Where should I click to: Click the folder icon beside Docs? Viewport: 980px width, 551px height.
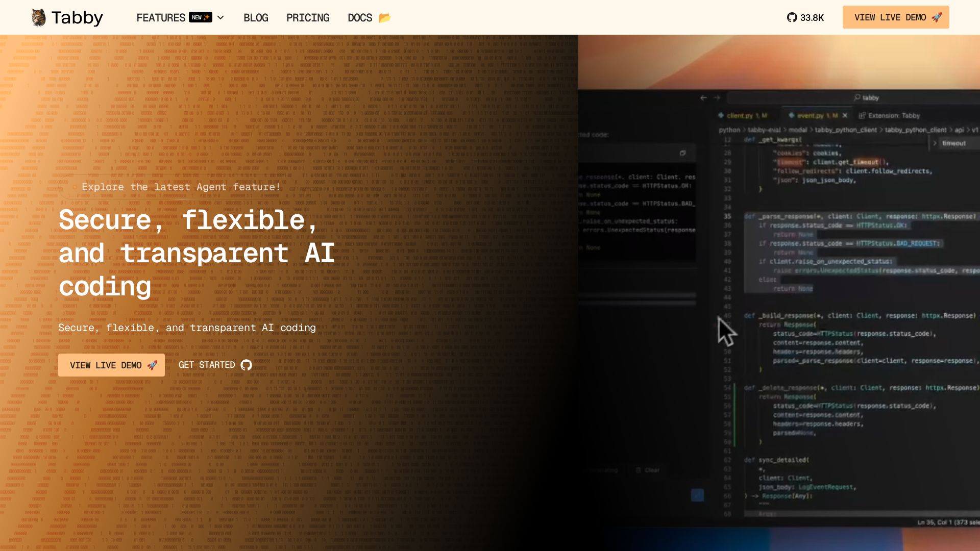coord(385,17)
